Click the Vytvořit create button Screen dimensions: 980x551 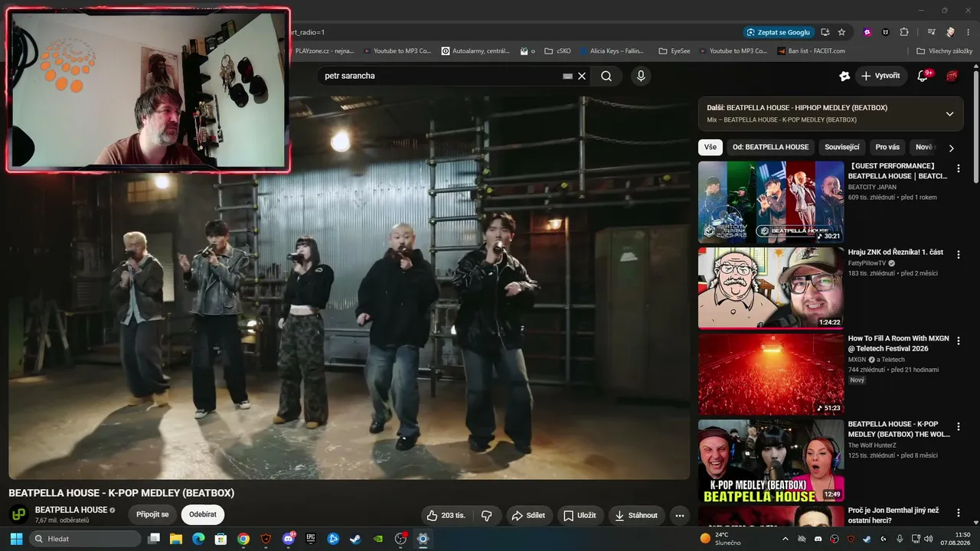[x=880, y=76]
